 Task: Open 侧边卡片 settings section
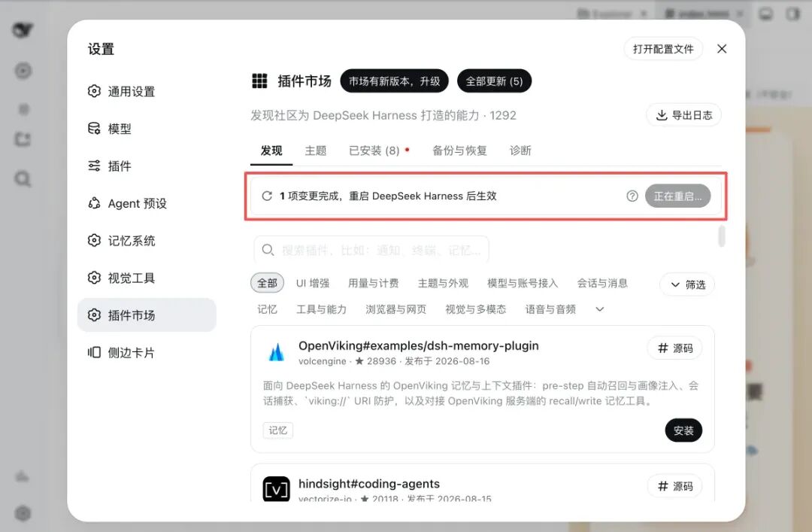click(x=147, y=353)
